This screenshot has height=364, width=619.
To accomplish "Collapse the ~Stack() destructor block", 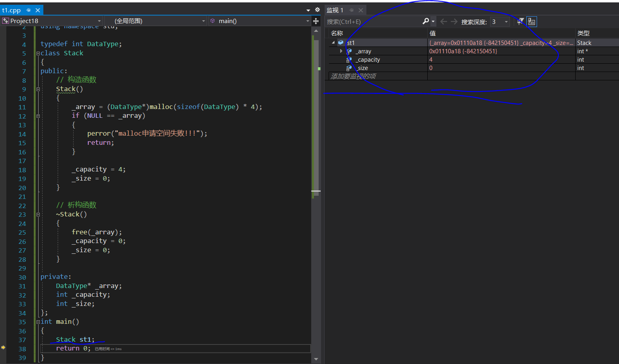I will click(38, 214).
